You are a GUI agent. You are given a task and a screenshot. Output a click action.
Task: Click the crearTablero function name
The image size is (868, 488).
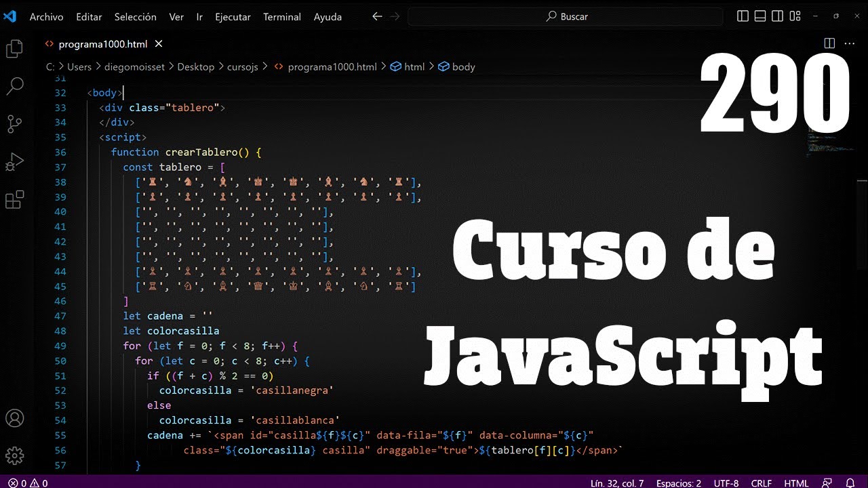[x=201, y=152]
